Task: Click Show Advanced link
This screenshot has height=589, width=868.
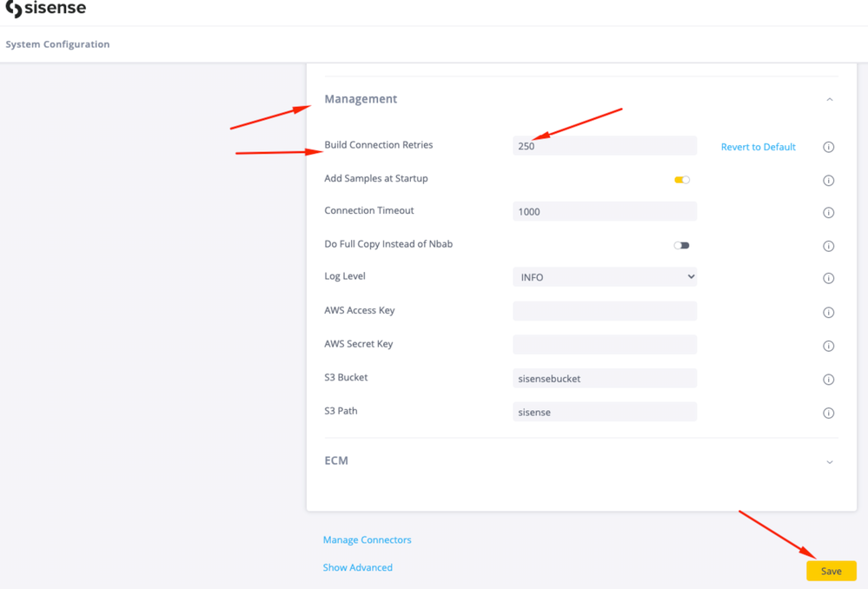Action: coord(357,567)
